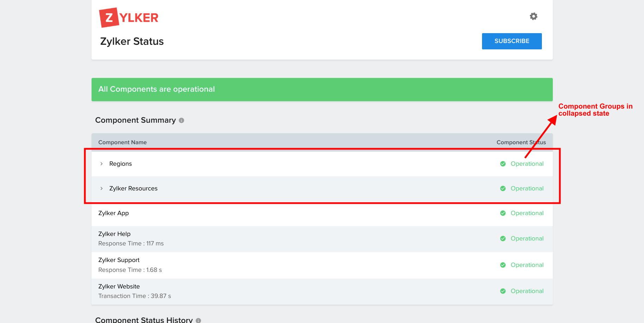Click the Component Status History info icon
This screenshot has width=644, height=323.
point(198,321)
